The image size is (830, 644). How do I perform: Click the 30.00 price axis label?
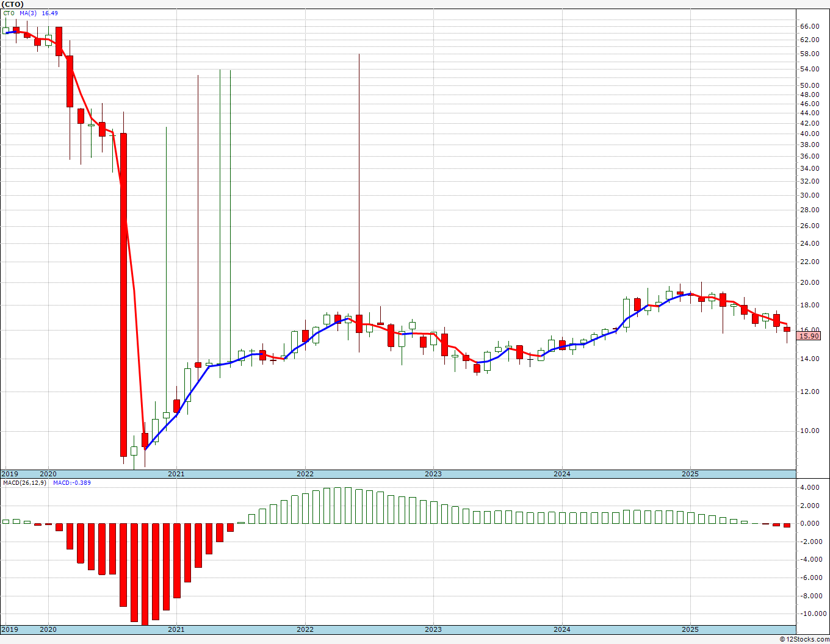[809, 195]
